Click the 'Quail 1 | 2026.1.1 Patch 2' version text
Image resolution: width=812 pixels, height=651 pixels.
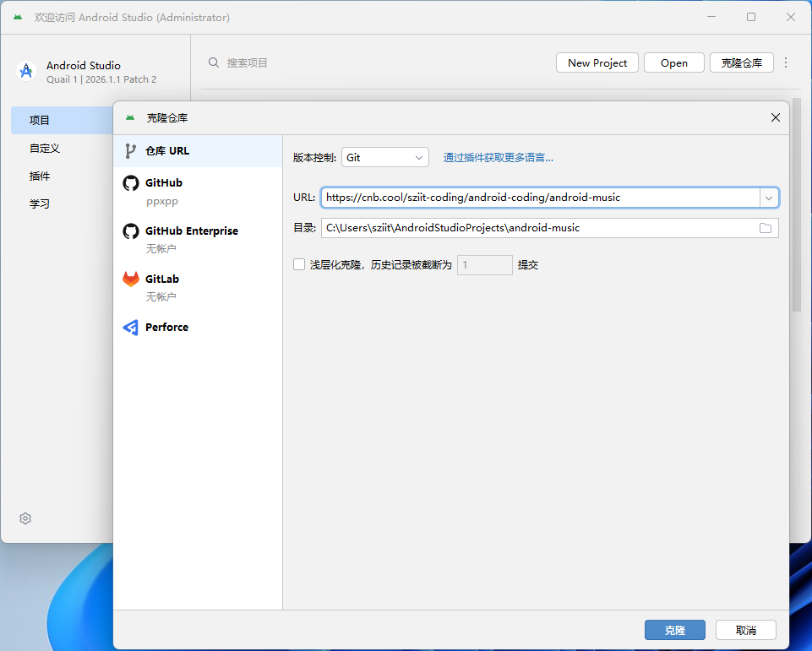pos(101,79)
